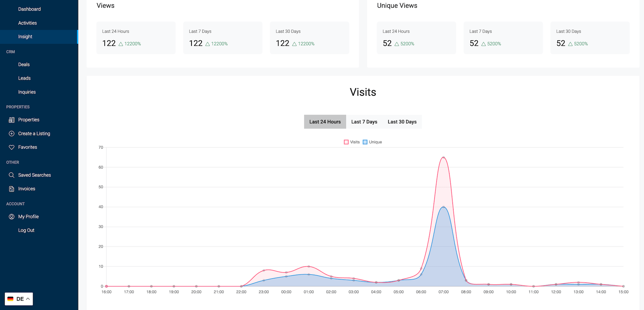This screenshot has width=644, height=310.
Task: Click the My Profile user icon
Action: pos(11,217)
